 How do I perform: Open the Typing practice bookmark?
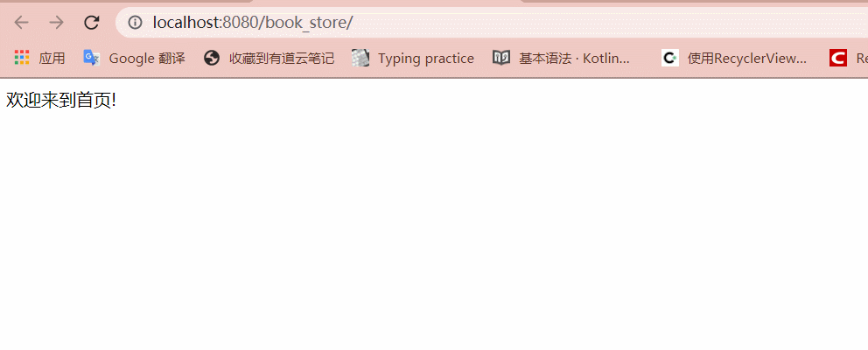[x=426, y=58]
